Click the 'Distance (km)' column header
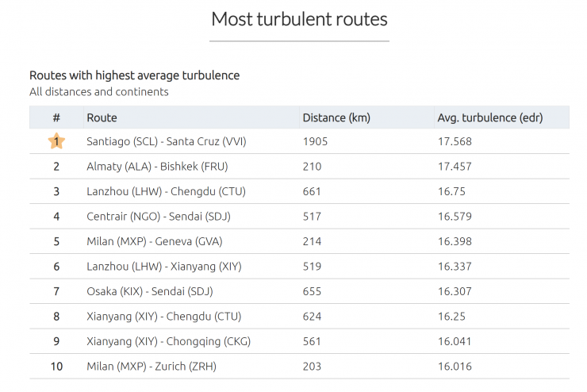Viewport: 587px width, 392px height. 336,117
